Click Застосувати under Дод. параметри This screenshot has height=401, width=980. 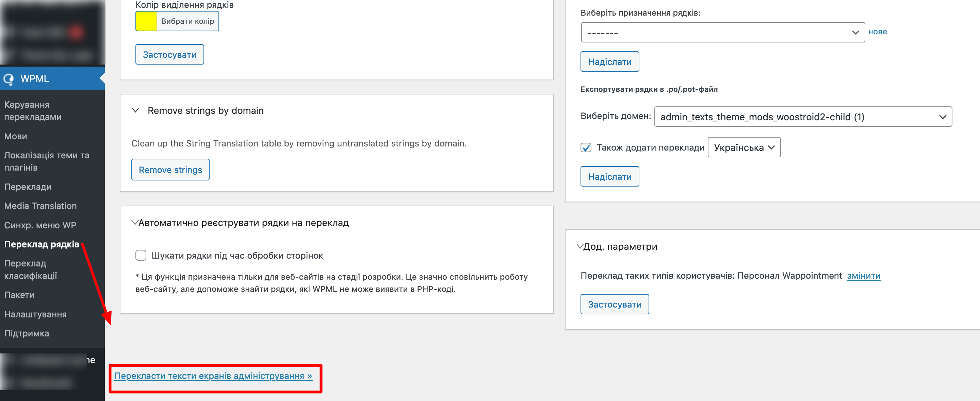615,304
